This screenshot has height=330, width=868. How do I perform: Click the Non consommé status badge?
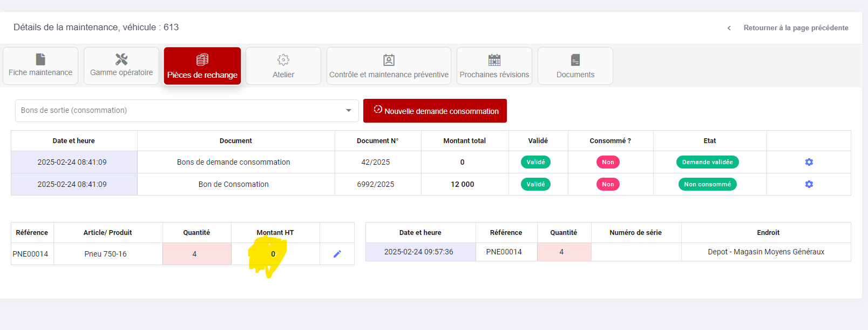(x=707, y=184)
